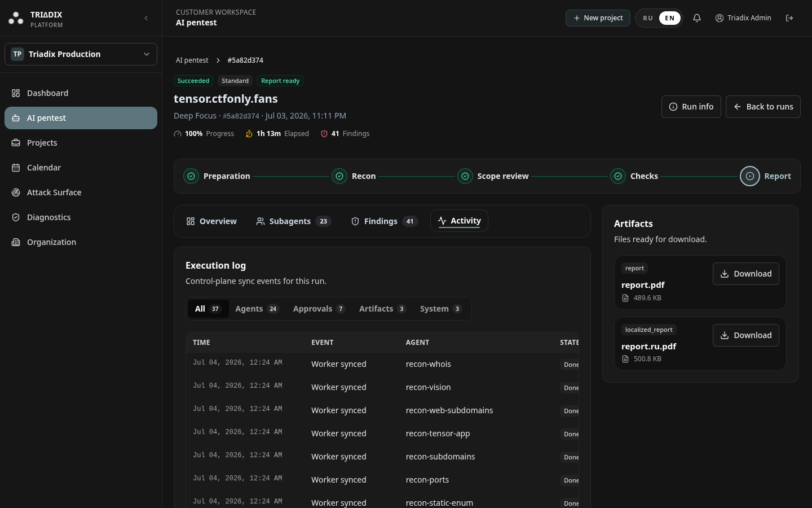Click the Triadix platform logo
812x508 pixels.
point(16,19)
